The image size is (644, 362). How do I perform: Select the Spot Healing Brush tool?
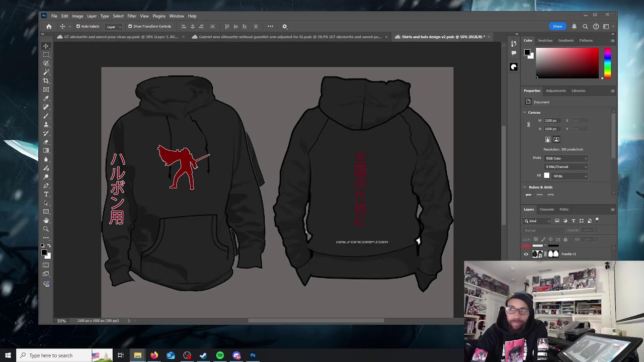tap(46, 107)
